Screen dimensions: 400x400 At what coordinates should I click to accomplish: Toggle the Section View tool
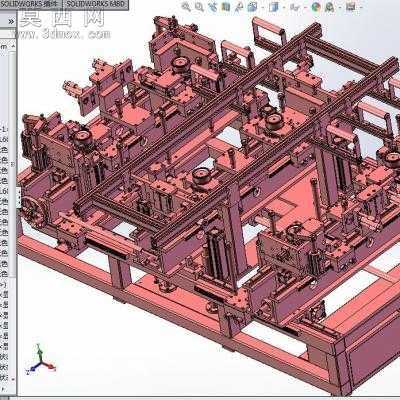click(226, 7)
